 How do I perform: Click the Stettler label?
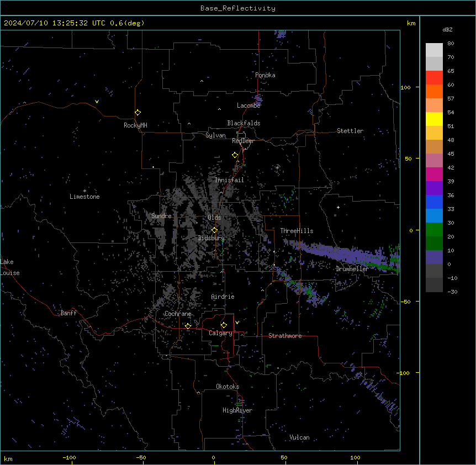350,131
